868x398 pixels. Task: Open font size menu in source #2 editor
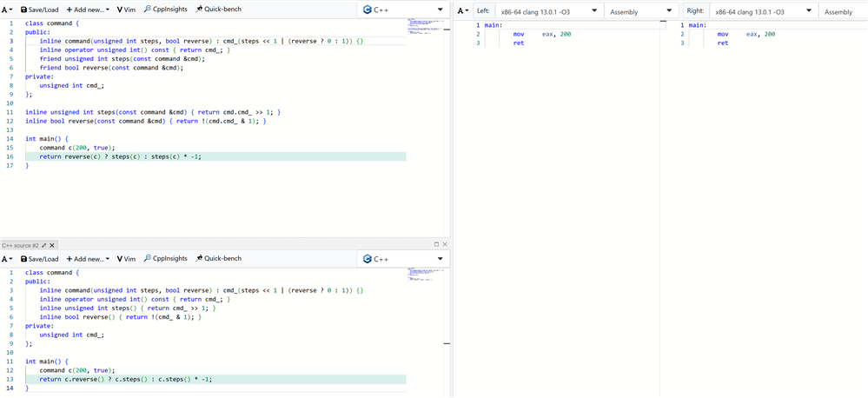[x=7, y=258]
